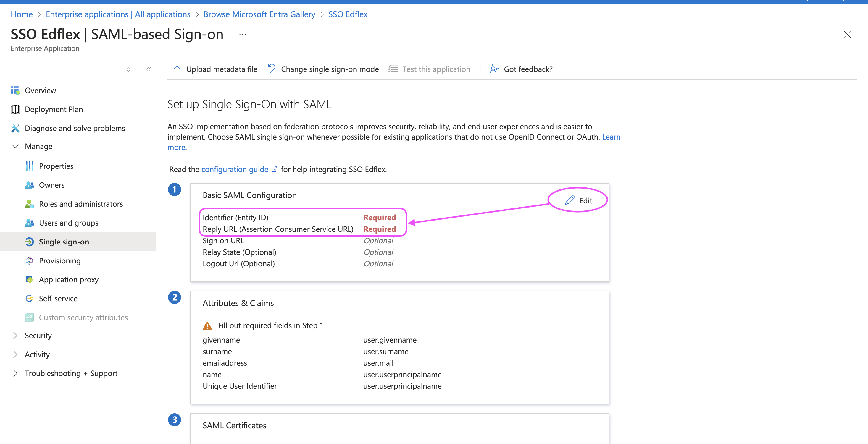868x444 pixels.
Task: Navigate to Home breadcrumb
Action: pos(22,14)
